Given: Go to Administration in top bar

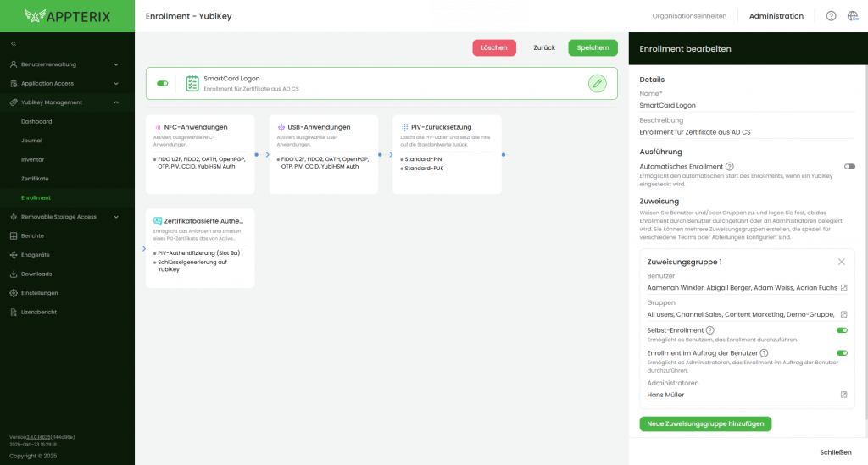Looking at the screenshot, I should pyautogui.click(x=776, y=16).
